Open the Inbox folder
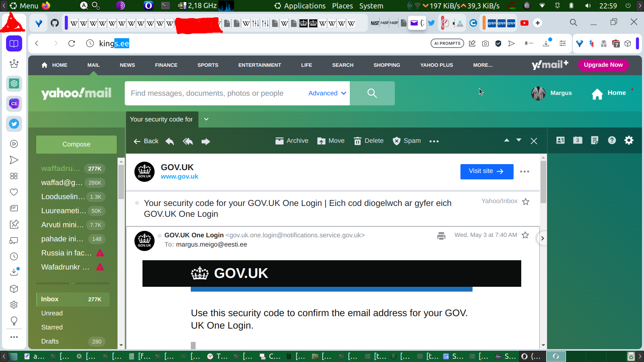 (x=73, y=299)
